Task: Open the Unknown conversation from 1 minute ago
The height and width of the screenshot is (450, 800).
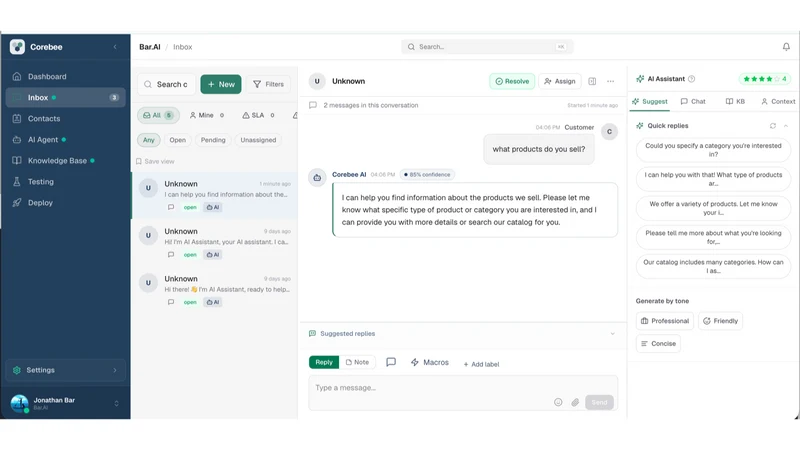Action: 215,195
